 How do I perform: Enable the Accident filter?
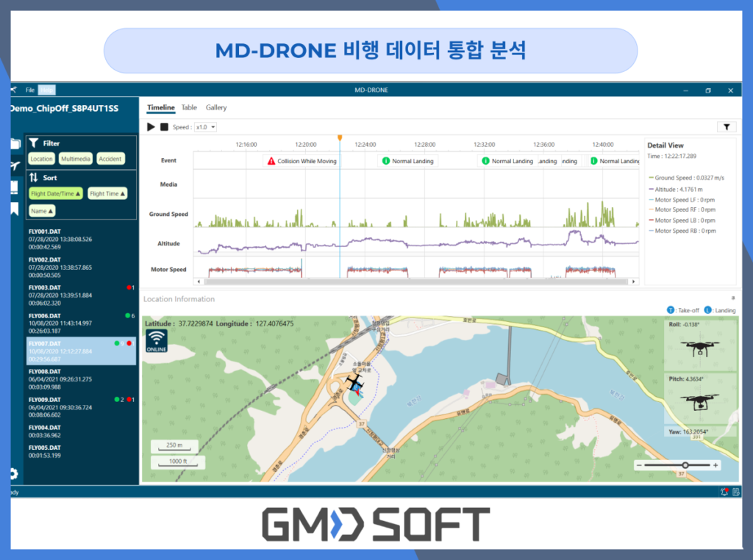point(110,158)
